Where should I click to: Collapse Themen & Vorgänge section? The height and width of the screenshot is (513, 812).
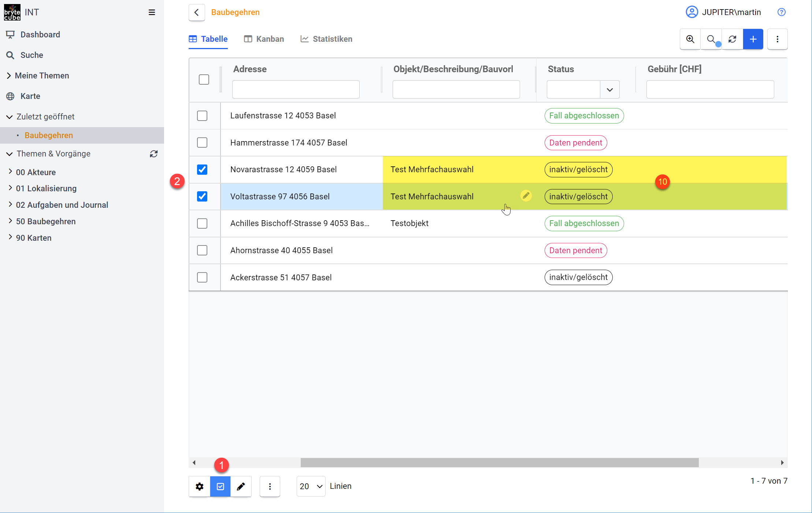pos(10,154)
